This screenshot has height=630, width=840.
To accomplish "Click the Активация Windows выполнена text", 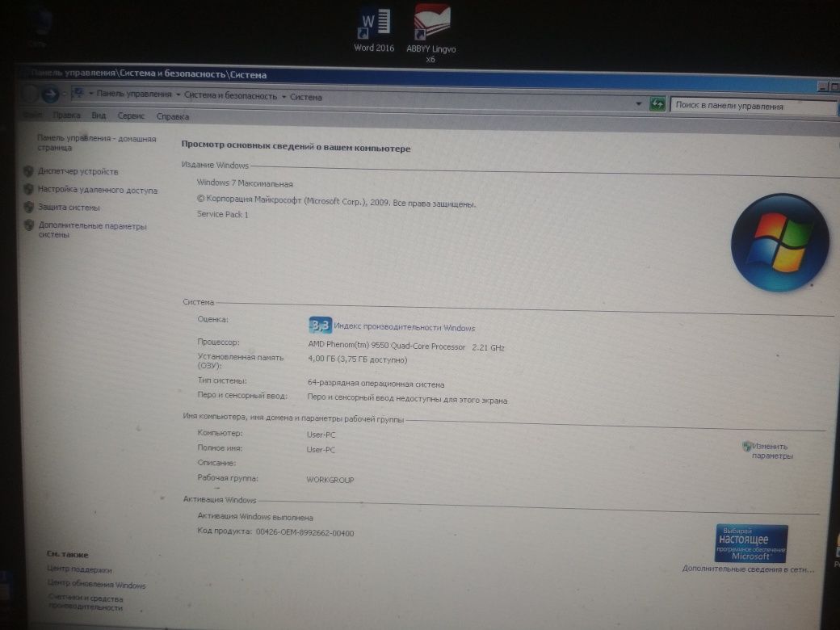I will point(255,517).
